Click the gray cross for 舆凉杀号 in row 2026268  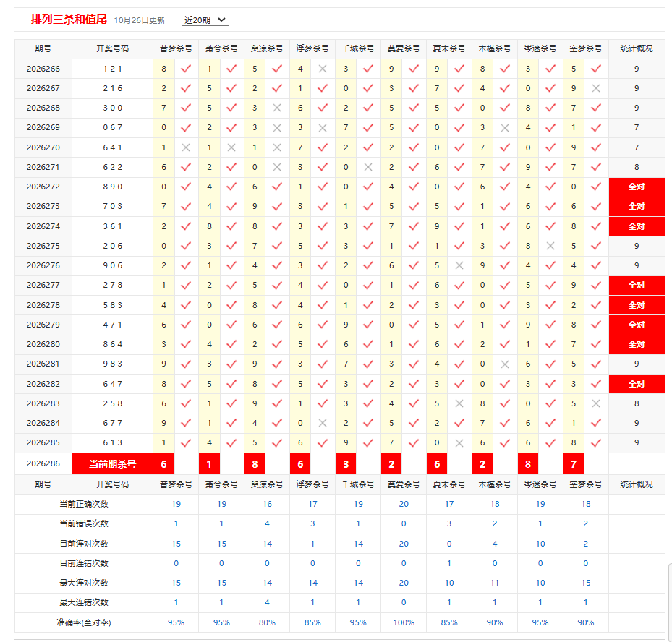point(277,108)
